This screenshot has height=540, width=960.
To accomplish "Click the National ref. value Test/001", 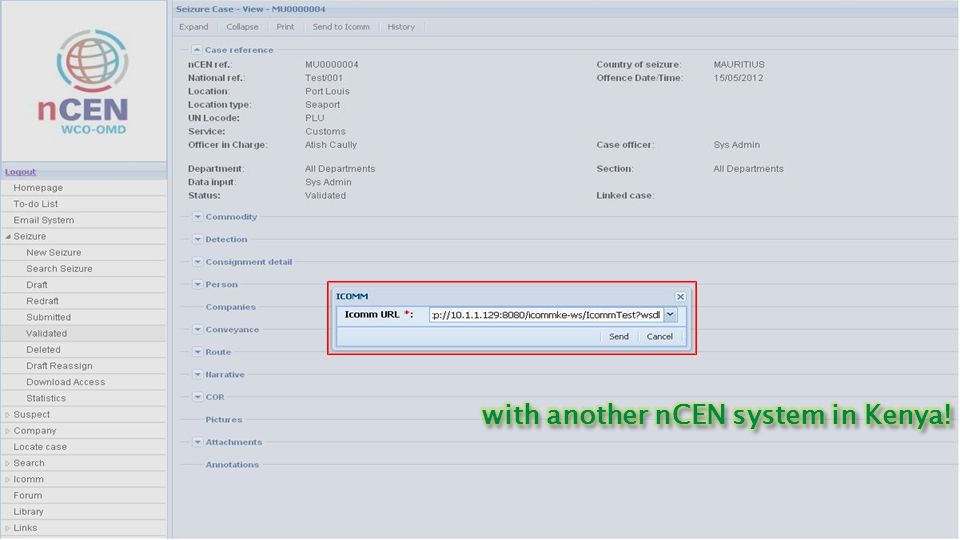I will coord(324,78).
